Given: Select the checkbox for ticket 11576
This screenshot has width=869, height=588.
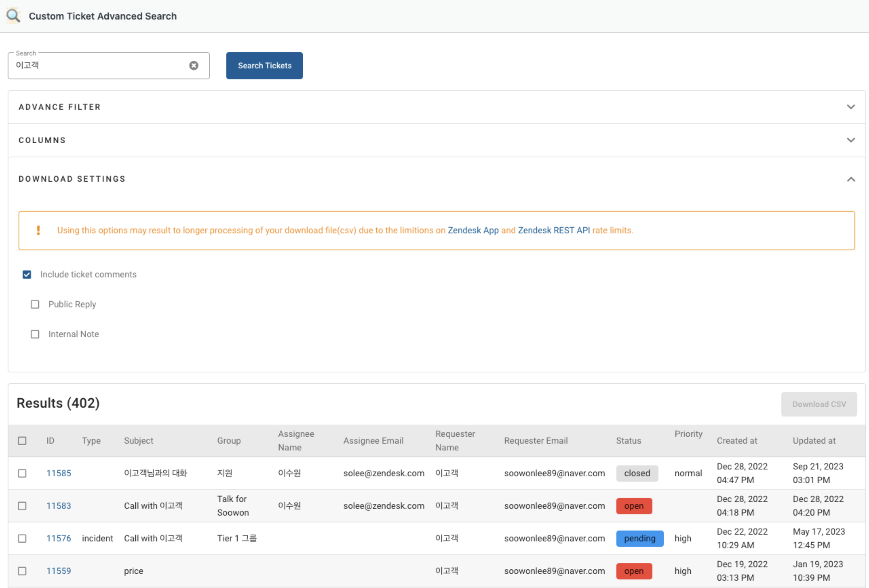Looking at the screenshot, I should point(22,538).
